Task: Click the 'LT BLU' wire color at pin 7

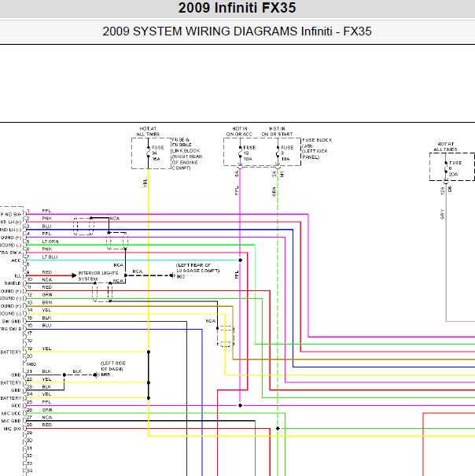Action: pos(50,256)
